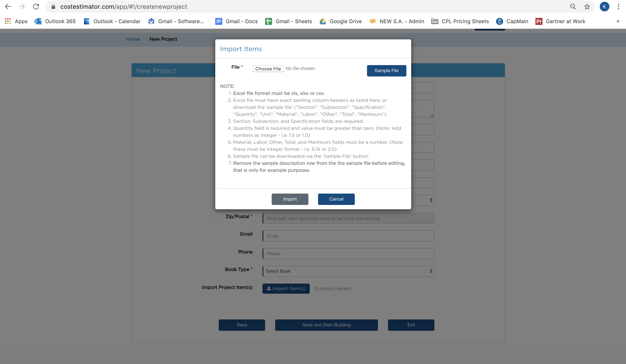Click the Cancel button in dialog
The width and height of the screenshot is (626, 364).
[x=336, y=199]
